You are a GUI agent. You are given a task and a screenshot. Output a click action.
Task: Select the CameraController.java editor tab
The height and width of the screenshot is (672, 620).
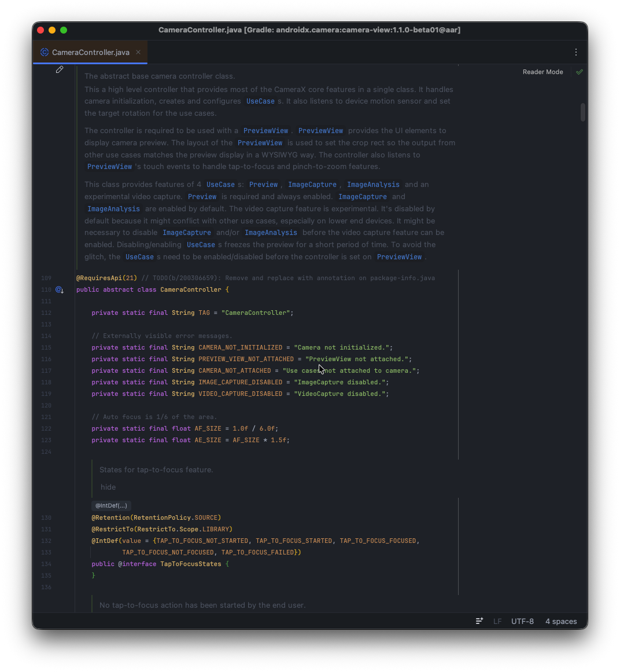click(91, 52)
